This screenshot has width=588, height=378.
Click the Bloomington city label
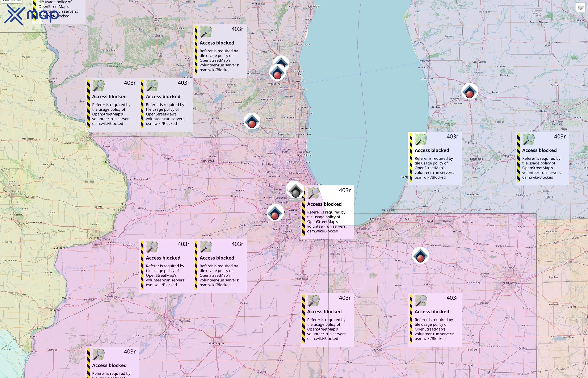click(x=216, y=344)
